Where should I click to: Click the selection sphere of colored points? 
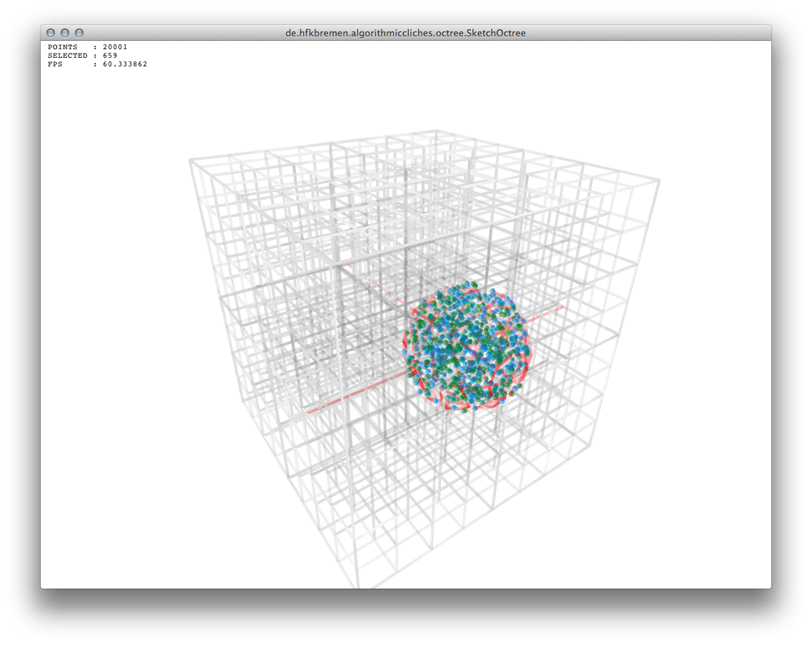467,346
